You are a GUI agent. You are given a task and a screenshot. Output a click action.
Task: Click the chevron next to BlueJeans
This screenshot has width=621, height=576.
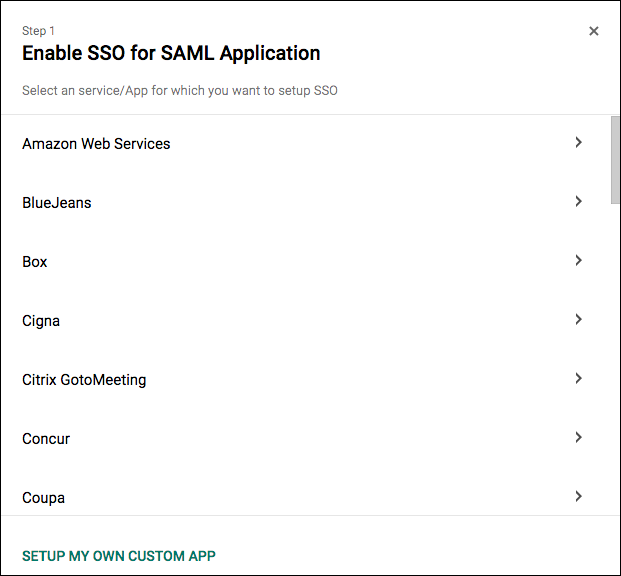click(579, 202)
